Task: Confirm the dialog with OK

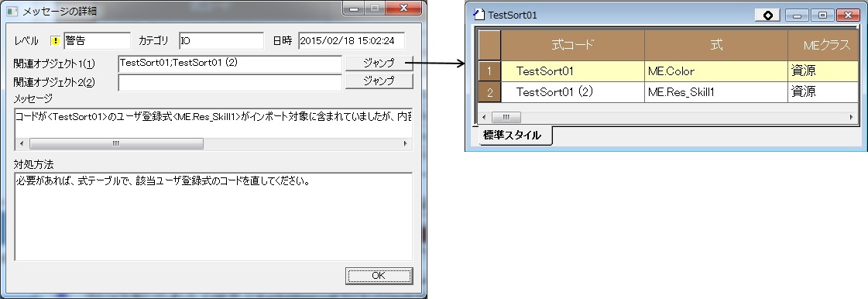Action: [x=379, y=275]
